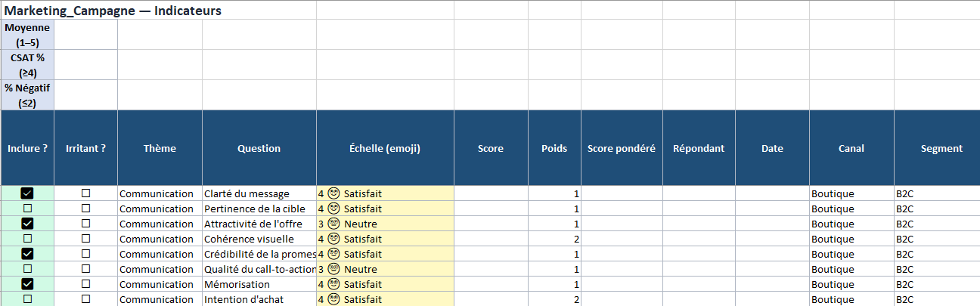
Task: Select the Répondant column header
Action: point(699,148)
